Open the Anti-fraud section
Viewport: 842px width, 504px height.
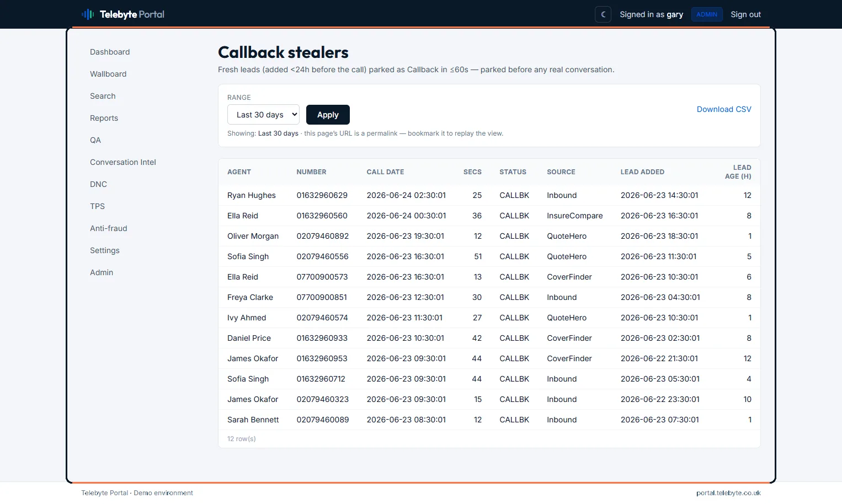[109, 228]
